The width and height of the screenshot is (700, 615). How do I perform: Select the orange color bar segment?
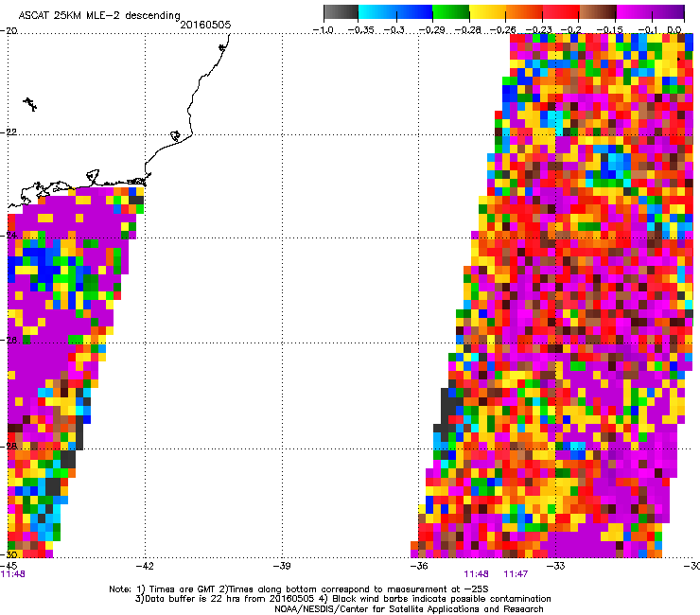(524, 12)
